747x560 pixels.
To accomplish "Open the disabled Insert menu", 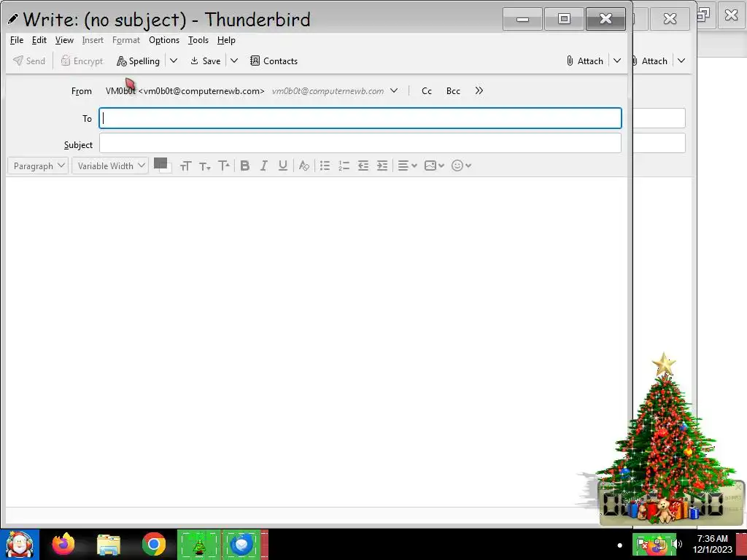I will (x=93, y=40).
